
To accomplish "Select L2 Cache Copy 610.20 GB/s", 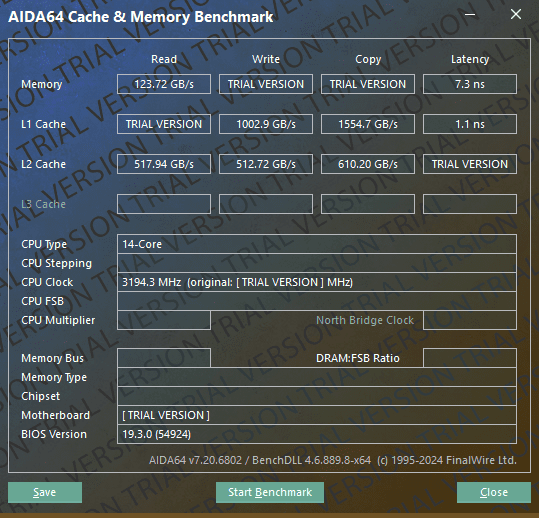I will pos(368,164).
